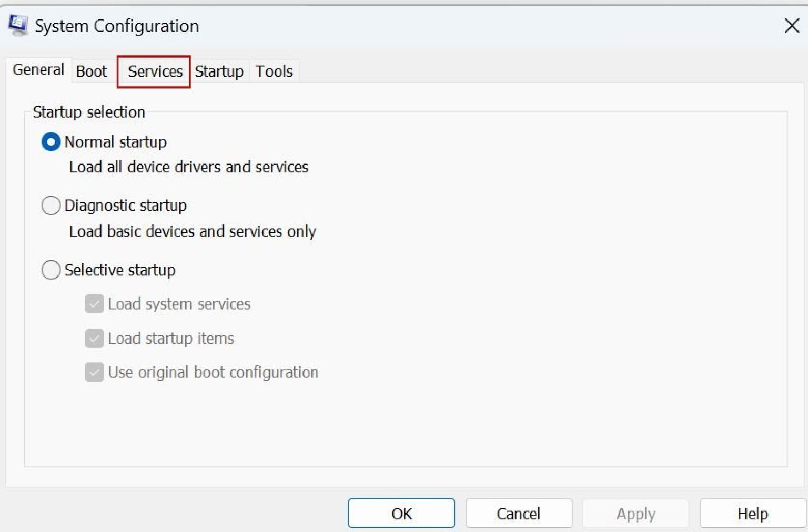Image resolution: width=808 pixels, height=532 pixels.
Task: Apply the current startup settings
Action: click(x=635, y=513)
